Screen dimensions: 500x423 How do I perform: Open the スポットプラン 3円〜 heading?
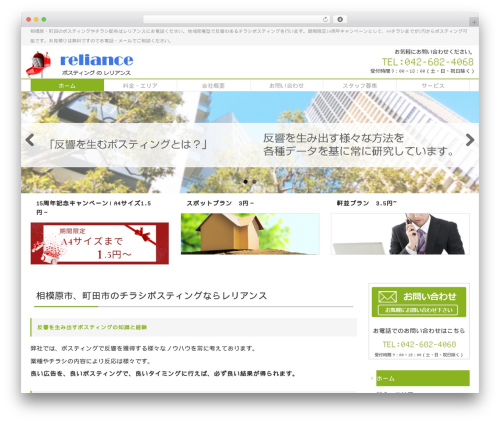[x=220, y=203]
